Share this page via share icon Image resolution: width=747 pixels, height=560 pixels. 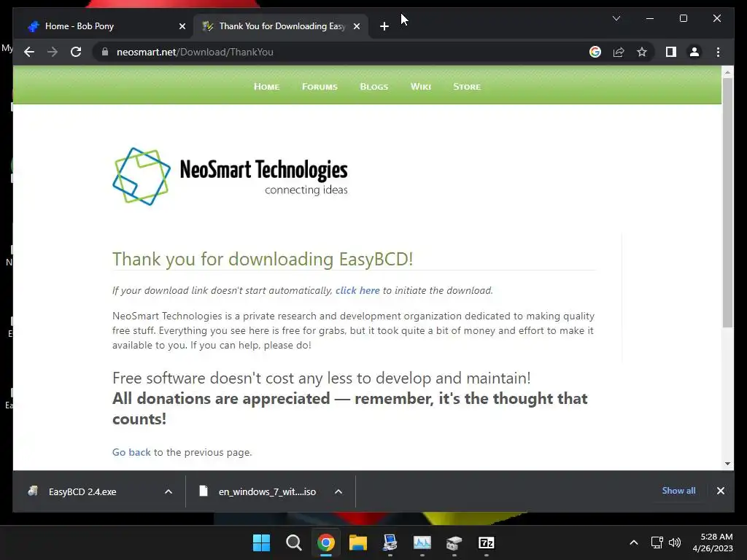pyautogui.click(x=619, y=52)
